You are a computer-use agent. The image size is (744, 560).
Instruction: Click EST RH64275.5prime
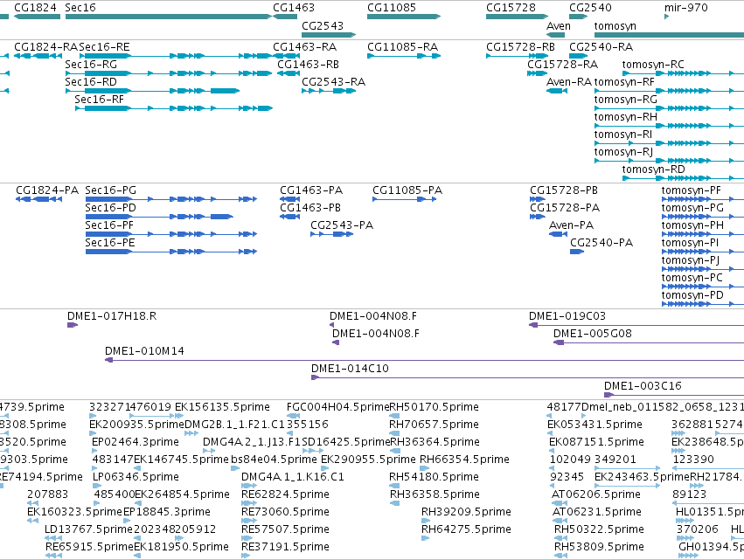pos(467,530)
